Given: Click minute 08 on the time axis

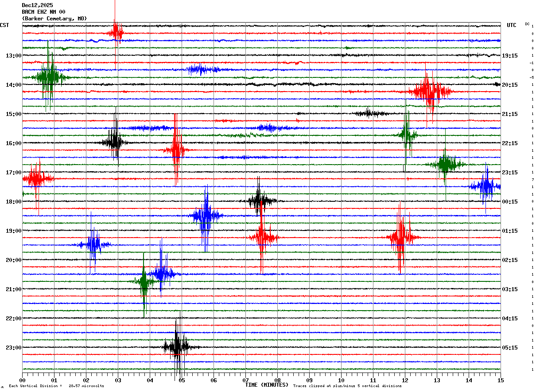Looking at the screenshot, I should 277,380.
